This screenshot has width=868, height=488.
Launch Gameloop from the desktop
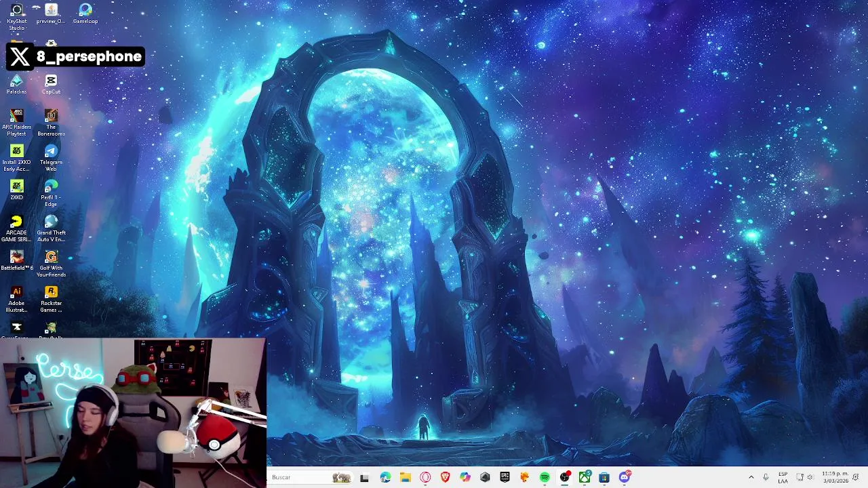click(85, 14)
